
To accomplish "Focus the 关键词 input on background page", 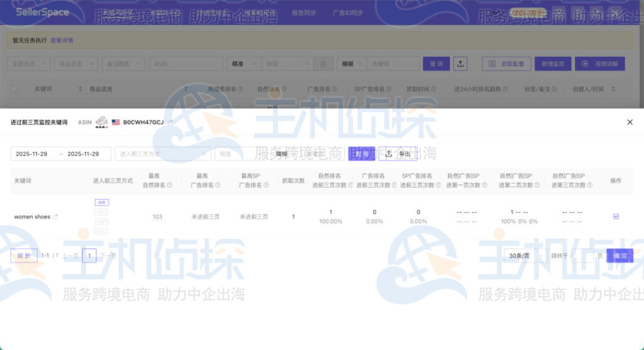I will click(x=392, y=64).
